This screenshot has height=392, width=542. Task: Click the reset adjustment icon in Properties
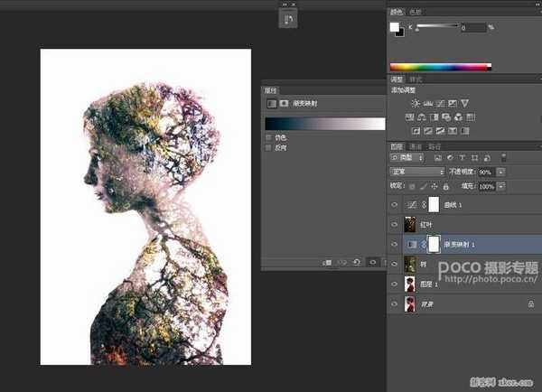click(357, 262)
